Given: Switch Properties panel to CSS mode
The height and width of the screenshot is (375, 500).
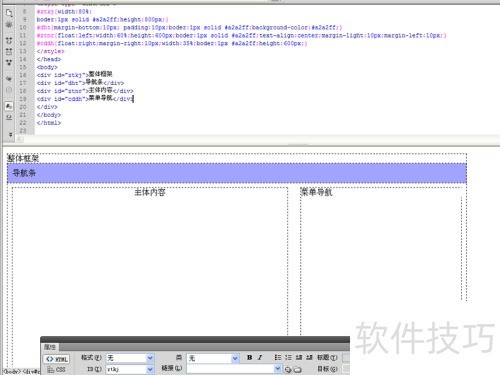Looking at the screenshot, I should tap(57, 369).
